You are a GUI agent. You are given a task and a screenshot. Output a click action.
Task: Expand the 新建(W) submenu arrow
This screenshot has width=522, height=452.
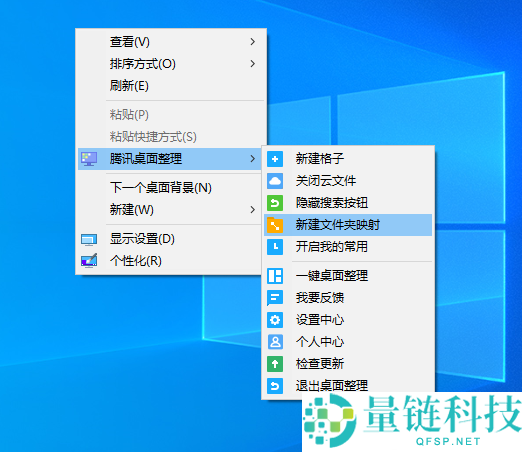(253, 210)
